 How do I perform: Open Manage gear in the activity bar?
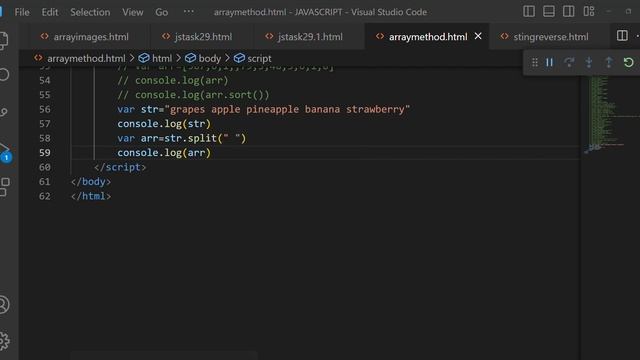4,341
